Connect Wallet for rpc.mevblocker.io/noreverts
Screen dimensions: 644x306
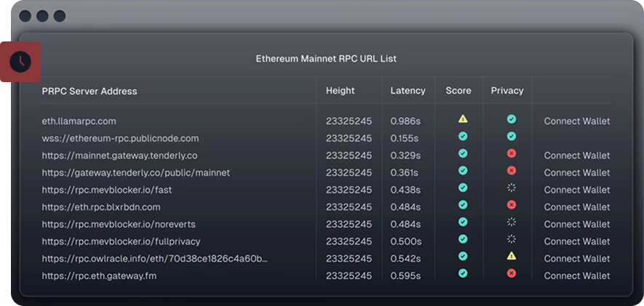pos(576,225)
